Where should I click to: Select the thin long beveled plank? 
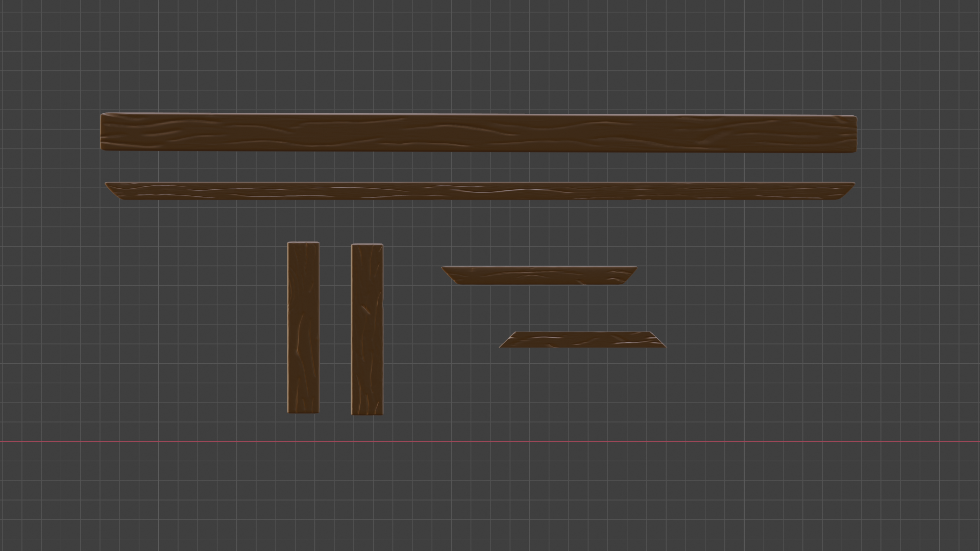[x=480, y=191]
